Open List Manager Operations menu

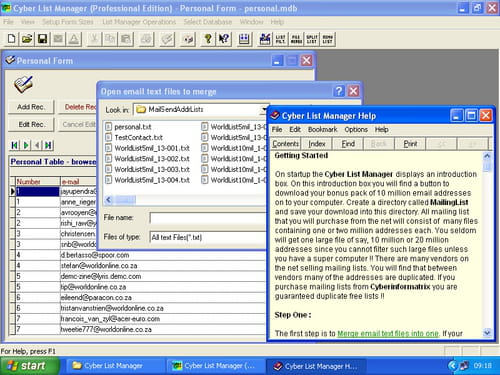(x=139, y=22)
